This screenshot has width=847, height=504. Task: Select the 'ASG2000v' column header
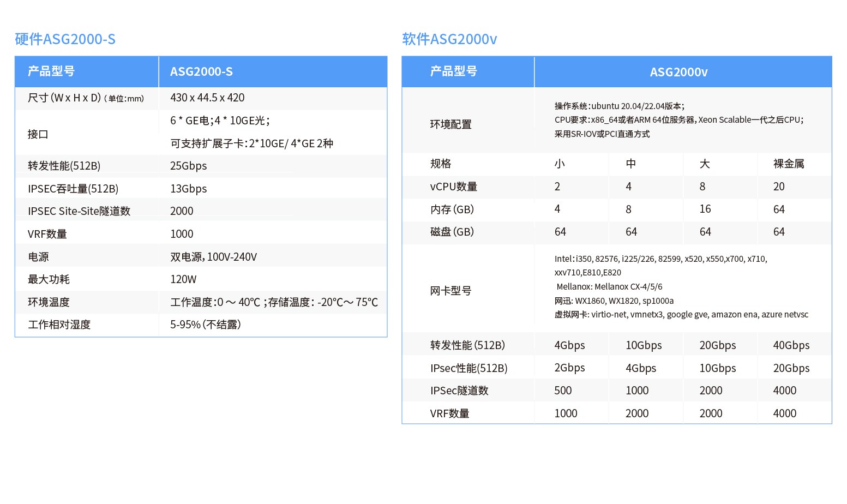pos(678,72)
